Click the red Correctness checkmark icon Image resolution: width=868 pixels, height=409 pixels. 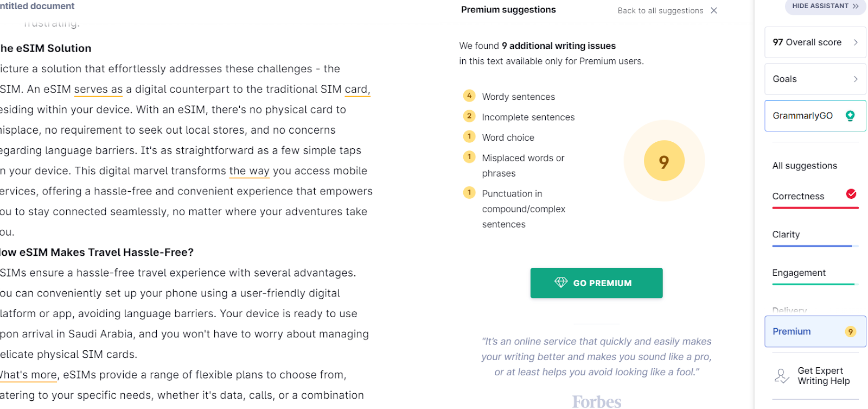(x=851, y=194)
